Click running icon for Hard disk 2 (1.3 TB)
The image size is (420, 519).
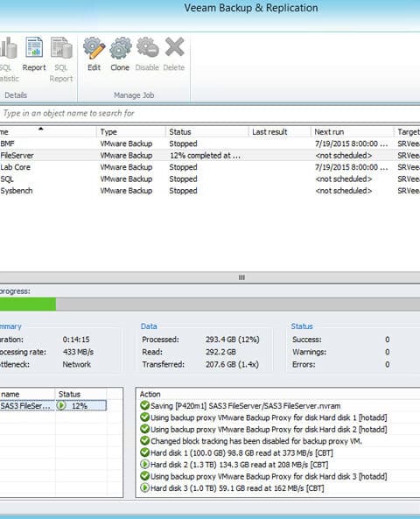pyautogui.click(x=144, y=464)
